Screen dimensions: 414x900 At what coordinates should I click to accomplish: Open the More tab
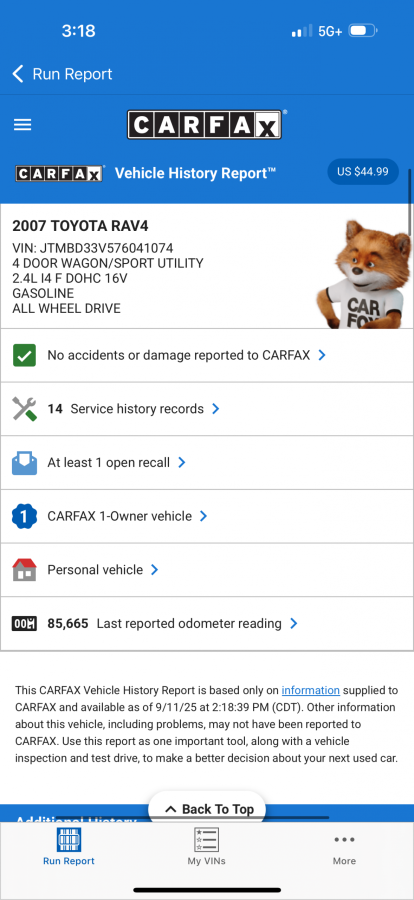point(344,848)
